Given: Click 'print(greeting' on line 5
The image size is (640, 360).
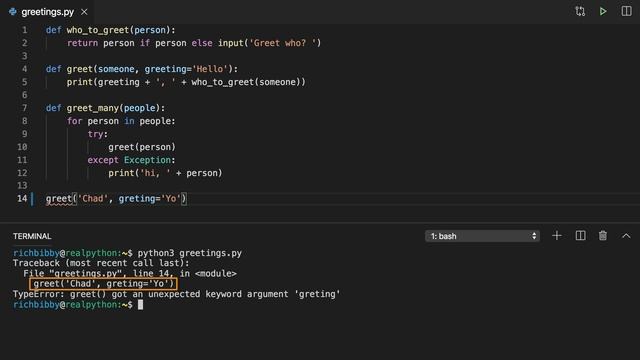Looking at the screenshot, I should (103, 82).
